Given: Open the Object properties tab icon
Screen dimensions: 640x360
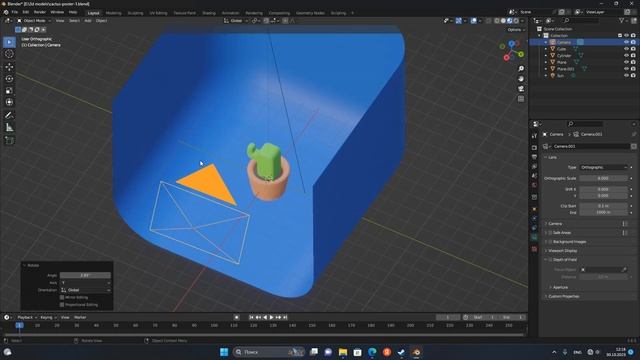Looking at the screenshot, I should coord(534,209).
